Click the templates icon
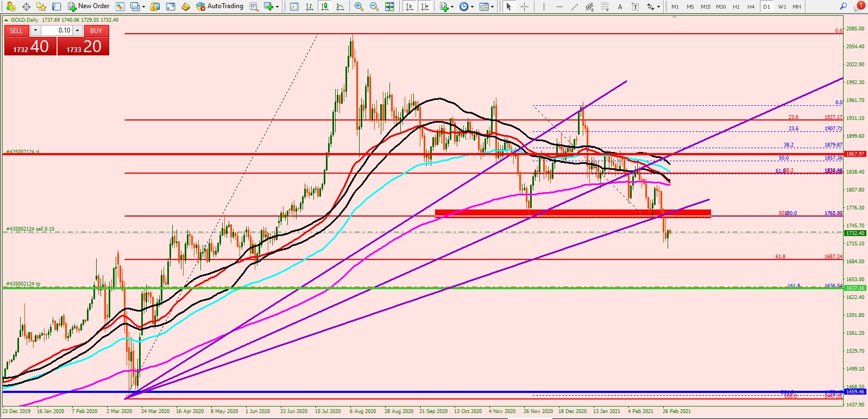 pos(483,7)
